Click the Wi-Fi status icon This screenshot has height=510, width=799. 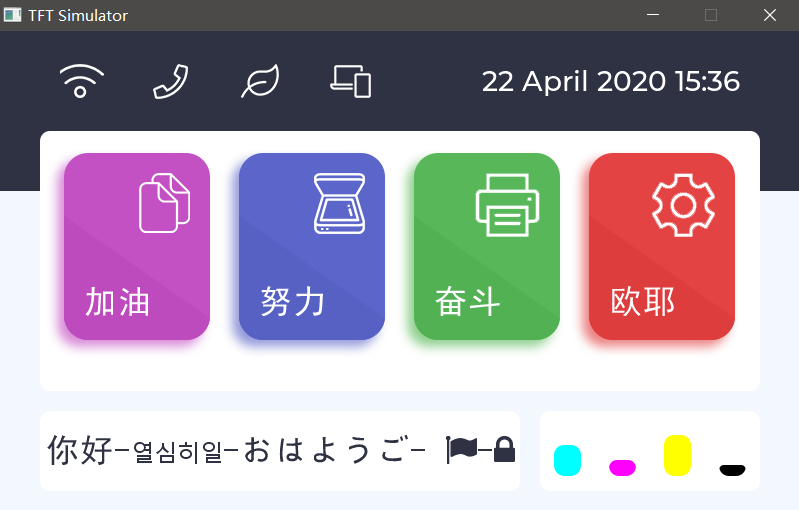click(80, 81)
